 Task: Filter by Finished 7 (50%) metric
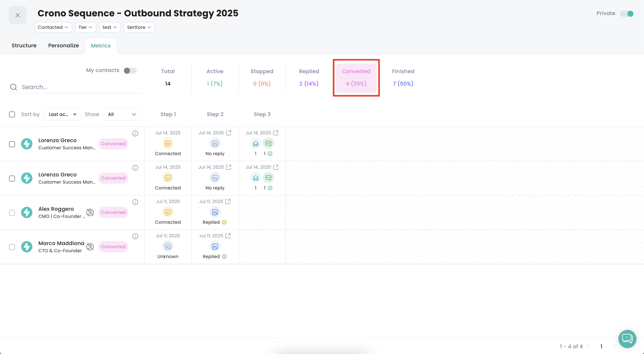coord(403,77)
